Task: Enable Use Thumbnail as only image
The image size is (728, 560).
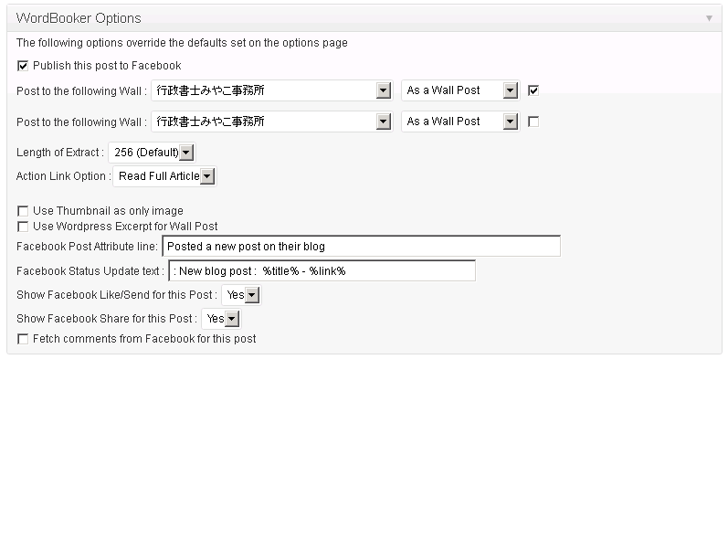Action: 23,211
